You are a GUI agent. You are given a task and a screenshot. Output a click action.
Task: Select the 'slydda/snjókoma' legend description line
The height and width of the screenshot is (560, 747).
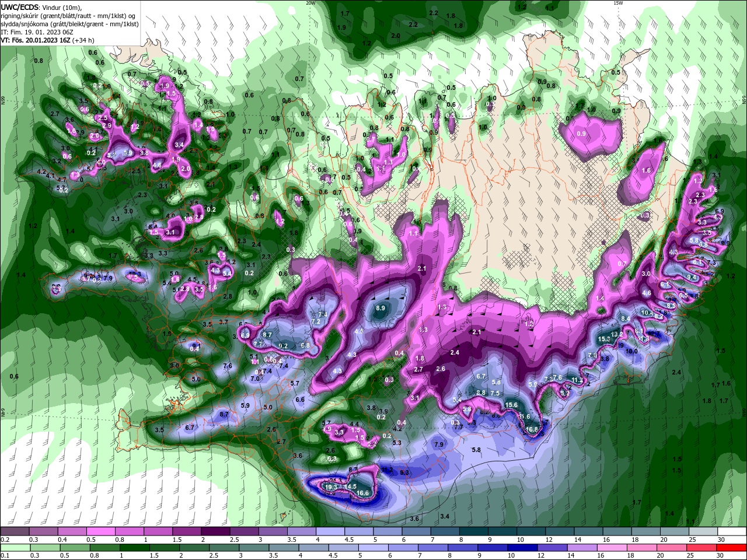click(69, 24)
